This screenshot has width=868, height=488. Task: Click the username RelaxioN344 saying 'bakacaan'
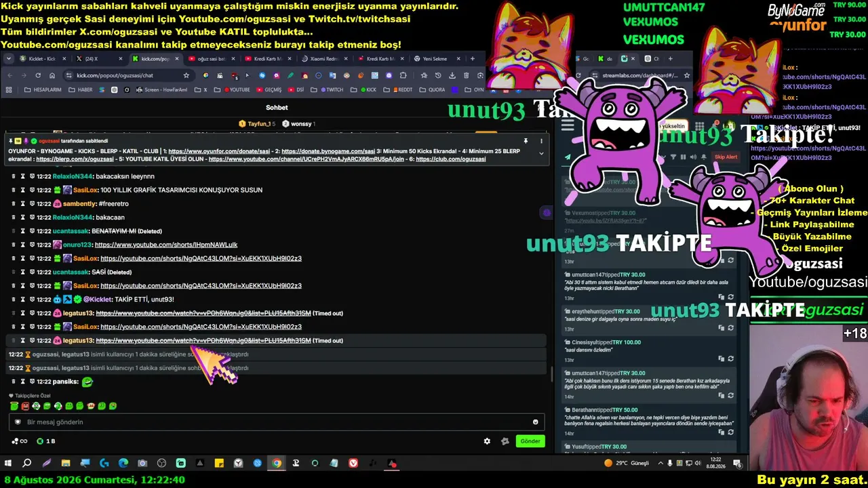tap(73, 218)
